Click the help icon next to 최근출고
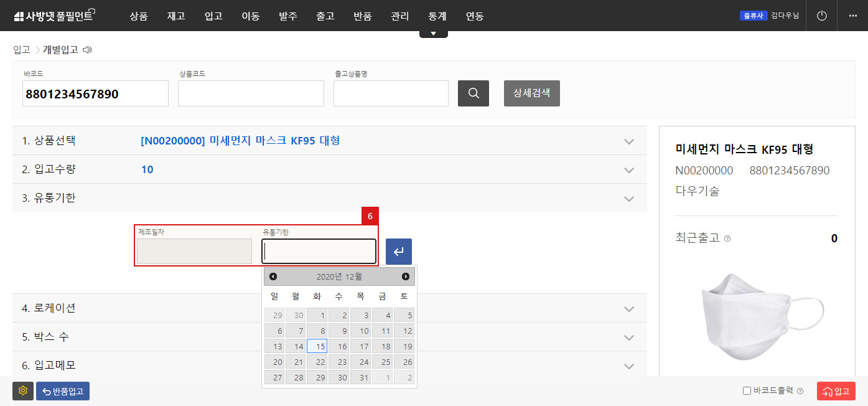Image resolution: width=868 pixels, height=406 pixels. [727, 238]
